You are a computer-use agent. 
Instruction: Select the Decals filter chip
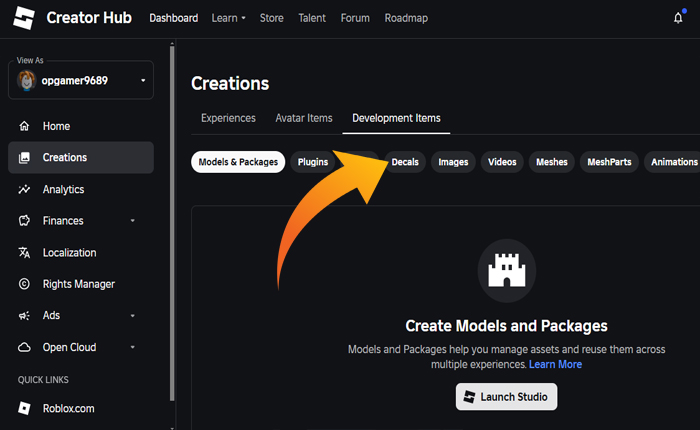tap(405, 162)
